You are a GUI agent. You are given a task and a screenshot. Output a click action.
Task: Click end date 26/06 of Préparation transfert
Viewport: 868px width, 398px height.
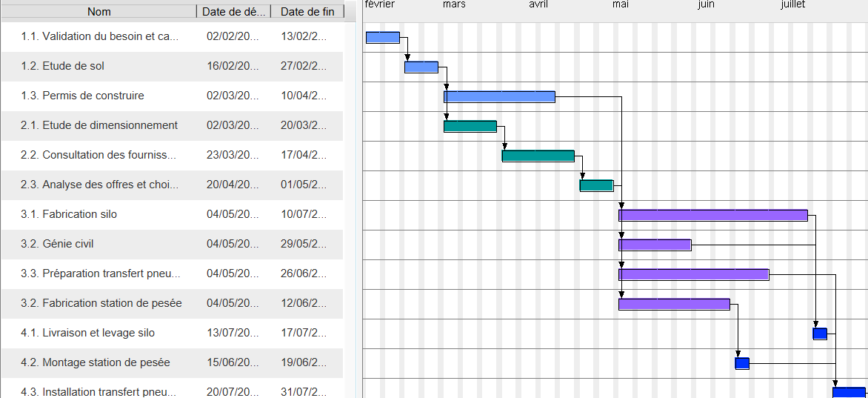304,273
